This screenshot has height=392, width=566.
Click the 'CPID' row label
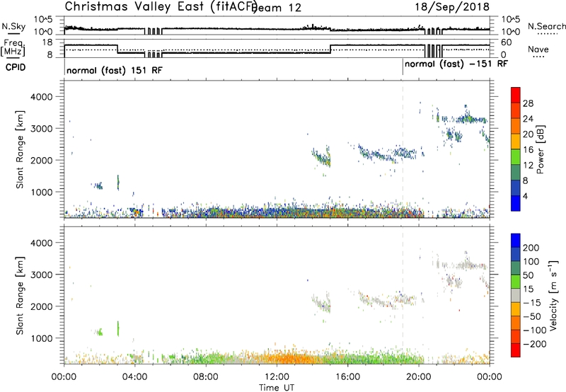coord(16,67)
